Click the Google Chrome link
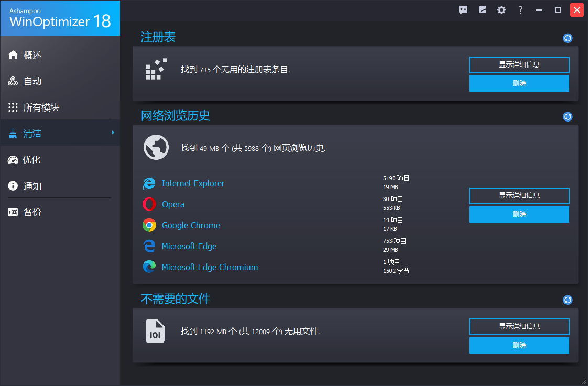588x386 pixels. [191, 226]
